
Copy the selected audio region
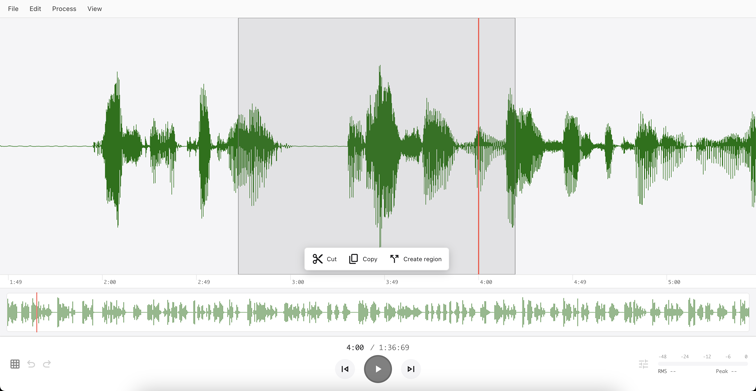click(x=363, y=259)
